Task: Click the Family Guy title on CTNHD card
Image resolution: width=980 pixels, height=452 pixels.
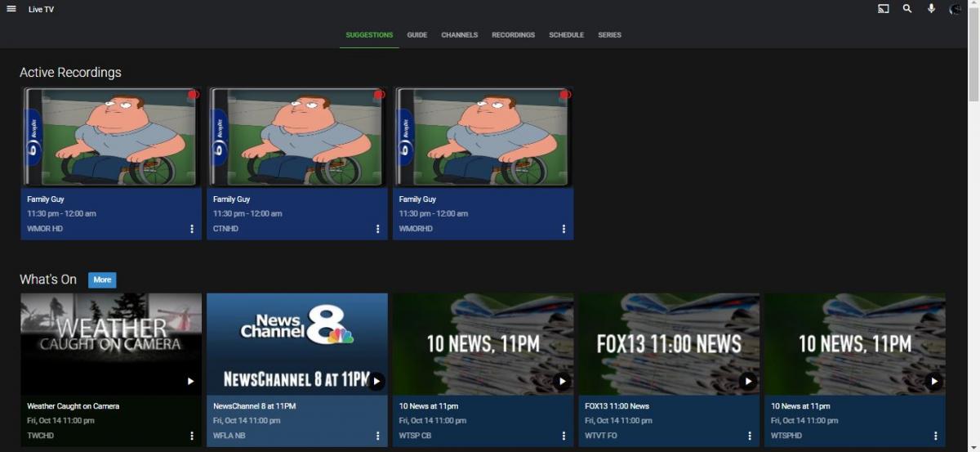Action: click(231, 199)
